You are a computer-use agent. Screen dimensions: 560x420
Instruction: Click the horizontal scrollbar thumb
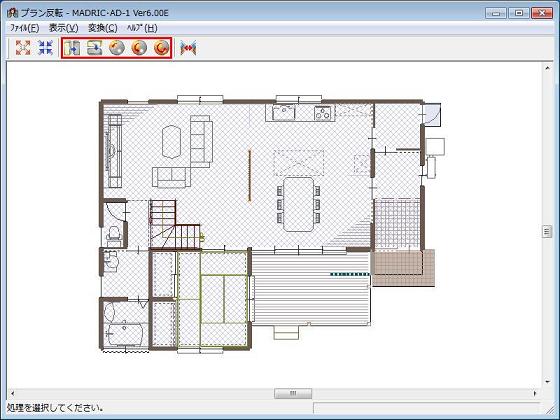pos(293,393)
